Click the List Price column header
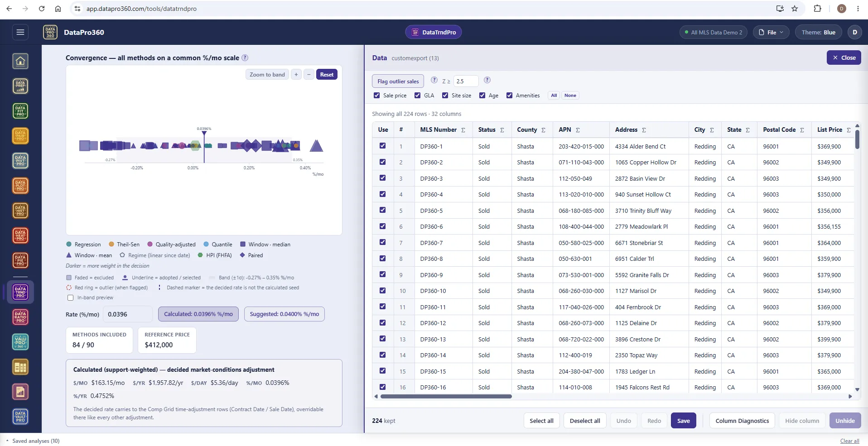868x446 pixels. (829, 129)
